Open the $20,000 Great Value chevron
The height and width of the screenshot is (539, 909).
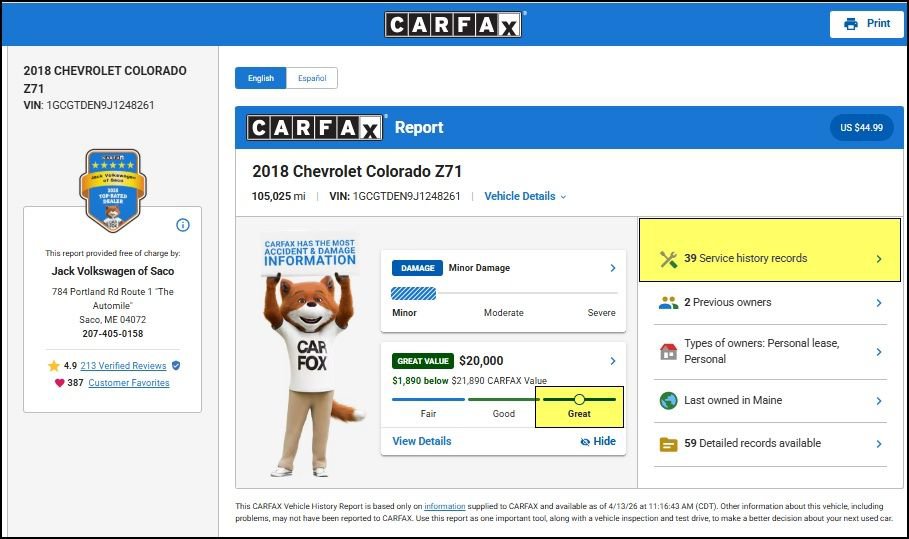[x=612, y=361]
